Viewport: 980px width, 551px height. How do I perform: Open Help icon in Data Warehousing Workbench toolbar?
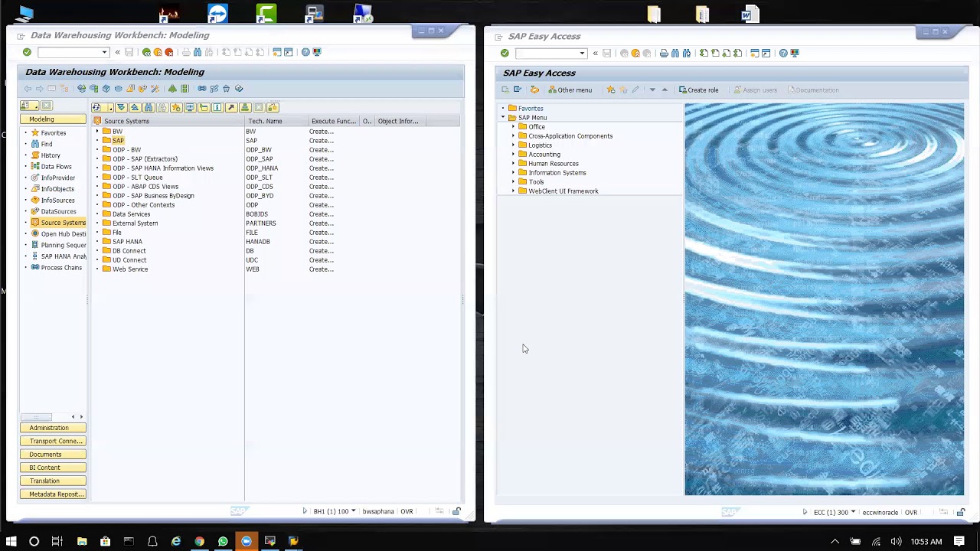(305, 52)
